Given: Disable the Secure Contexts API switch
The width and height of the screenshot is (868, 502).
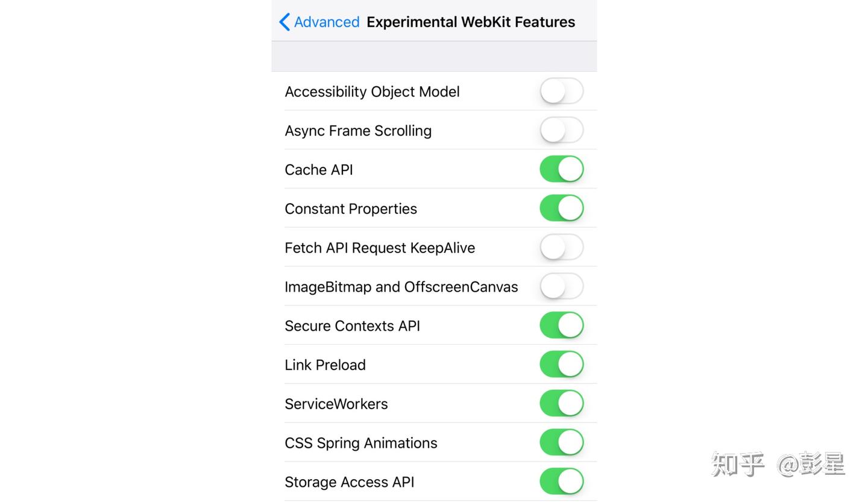Looking at the screenshot, I should [x=561, y=325].
